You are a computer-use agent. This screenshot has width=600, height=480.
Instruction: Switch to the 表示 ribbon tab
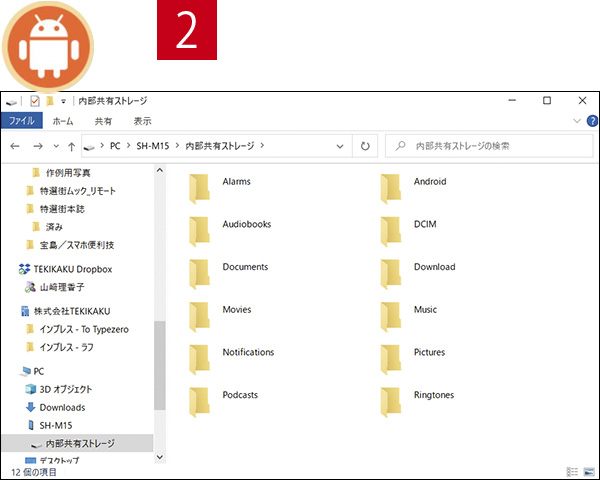[x=142, y=121]
